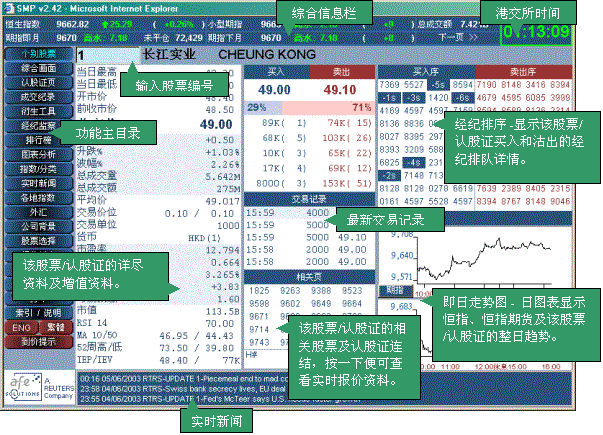Switch to traditional Chinese with 繁體 button

[x=56, y=328]
